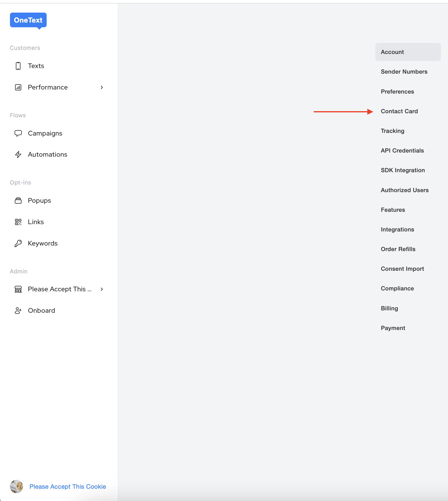
Task: Open the Contact Card settings tab
Action: coord(399,111)
